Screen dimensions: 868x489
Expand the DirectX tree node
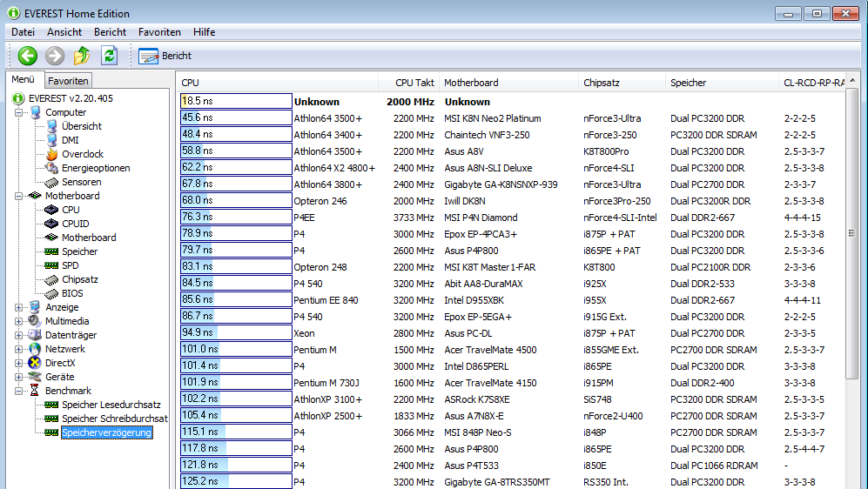(19, 364)
